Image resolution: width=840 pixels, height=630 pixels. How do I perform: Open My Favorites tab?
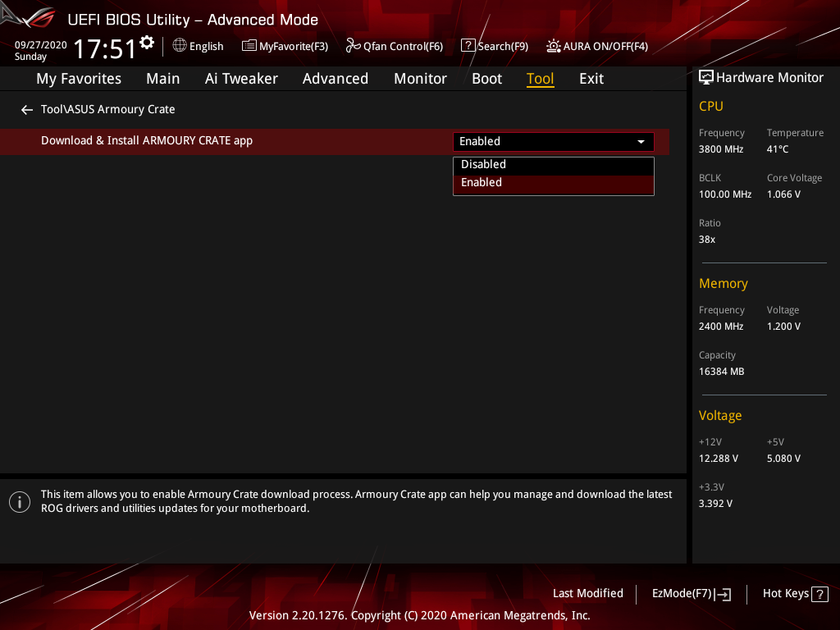tap(79, 79)
